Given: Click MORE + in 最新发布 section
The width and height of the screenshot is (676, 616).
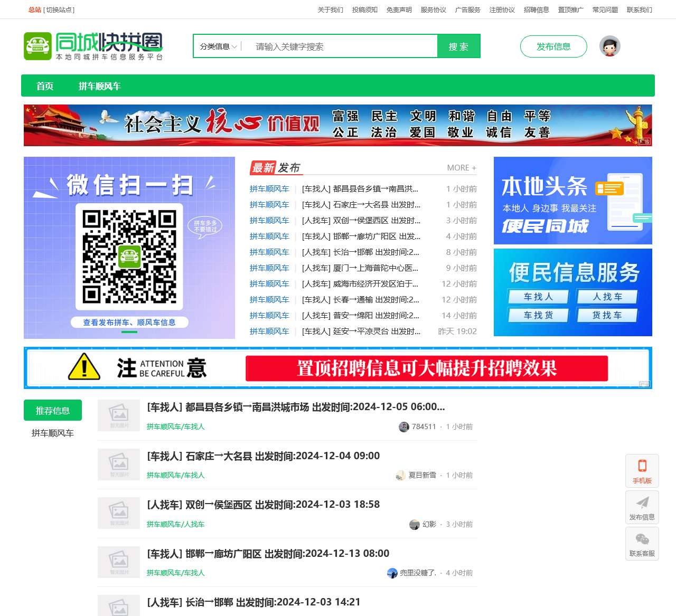Looking at the screenshot, I should tap(462, 168).
